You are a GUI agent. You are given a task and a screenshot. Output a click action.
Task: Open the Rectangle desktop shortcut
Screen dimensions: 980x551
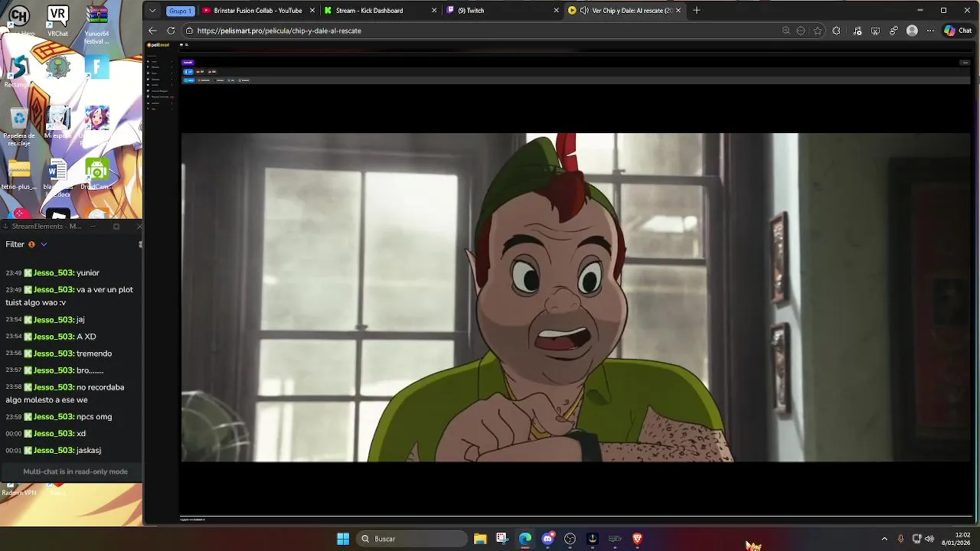(18, 71)
